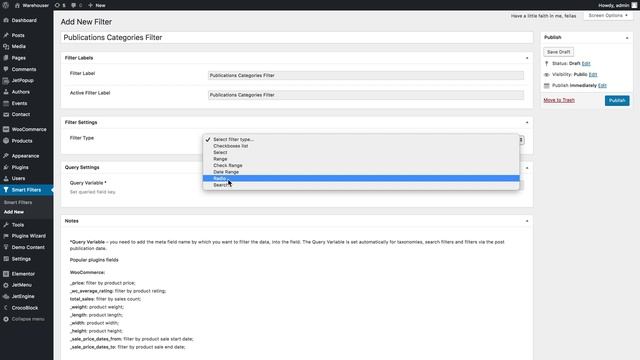Click the Events icon in sidebar
This screenshot has height=360, width=640.
coord(6,103)
